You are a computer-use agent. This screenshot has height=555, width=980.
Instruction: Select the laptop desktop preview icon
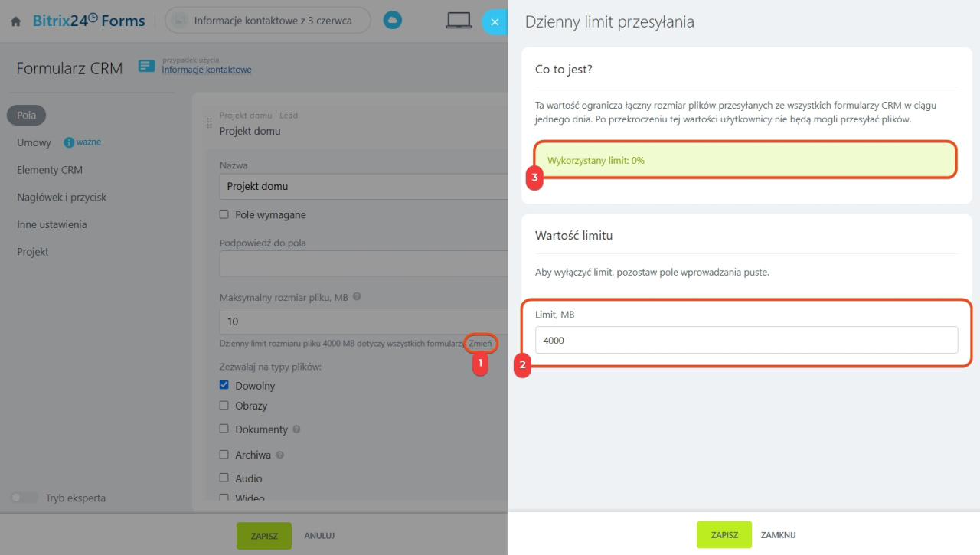(x=459, y=21)
